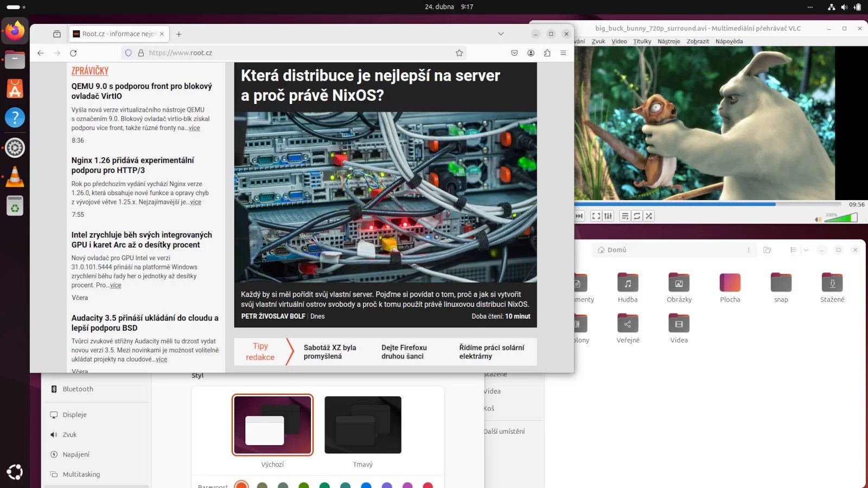
Task: Seek in the VLC progress bar
Action: pos(708,204)
